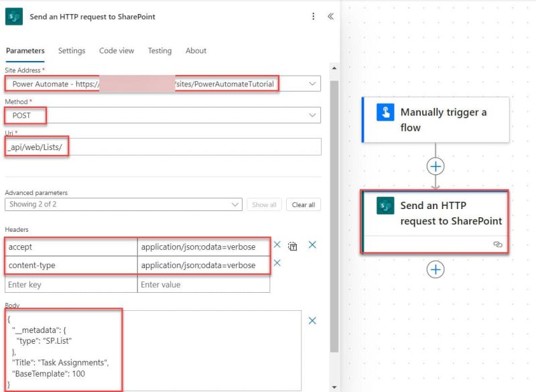Screen dimensions: 536x392
Task: Open the Method dropdown showing POST
Action: (312, 115)
